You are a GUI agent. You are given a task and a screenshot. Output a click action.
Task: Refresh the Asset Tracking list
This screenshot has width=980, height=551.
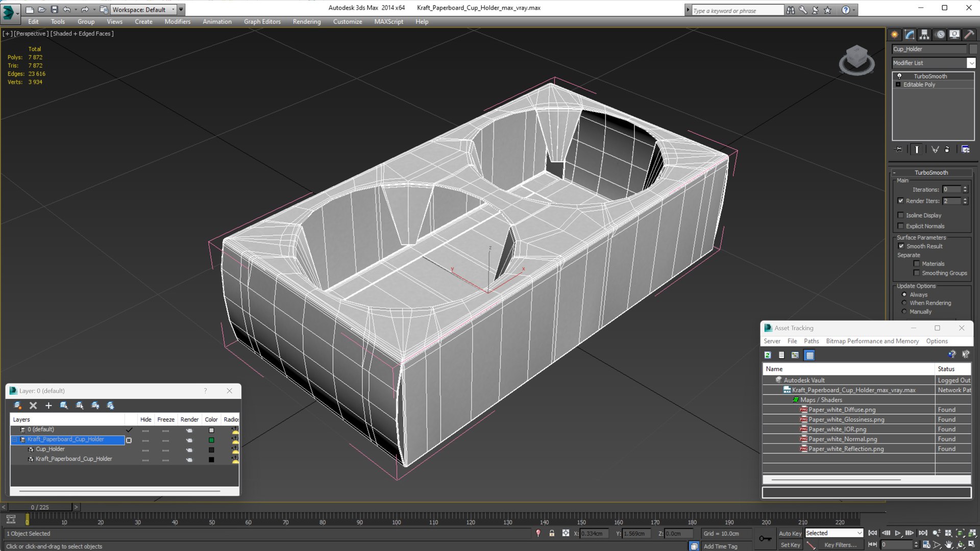pyautogui.click(x=768, y=355)
